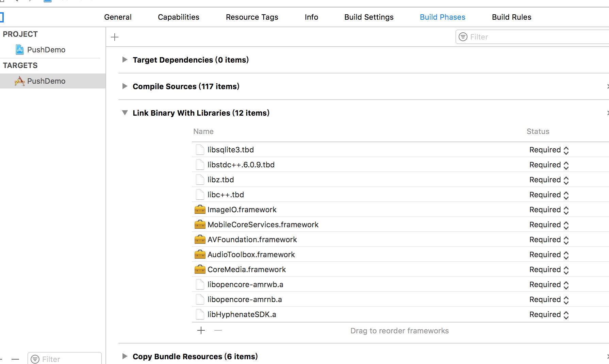Click the PushDemo target app icon
609x364 pixels.
[x=20, y=81]
